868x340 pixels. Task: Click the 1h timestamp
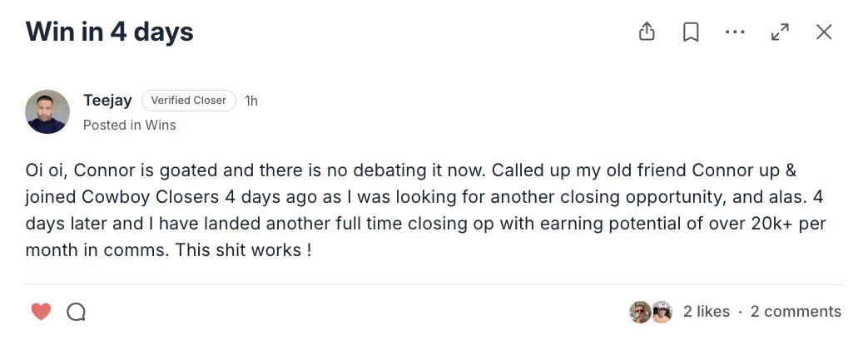[x=251, y=101]
